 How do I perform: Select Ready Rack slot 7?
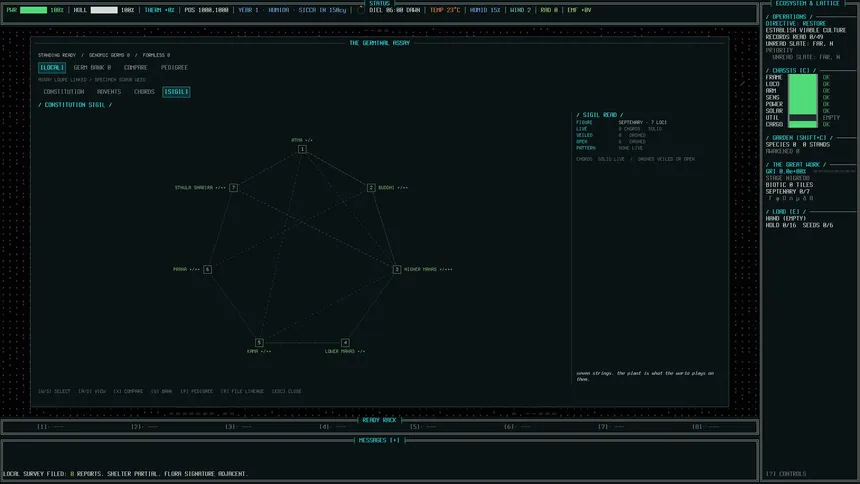tap(612, 426)
